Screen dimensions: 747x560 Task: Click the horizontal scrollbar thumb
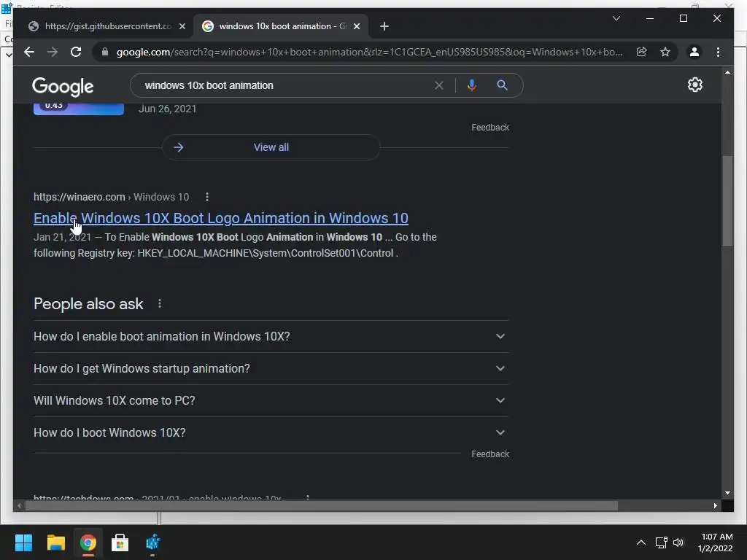point(322,506)
